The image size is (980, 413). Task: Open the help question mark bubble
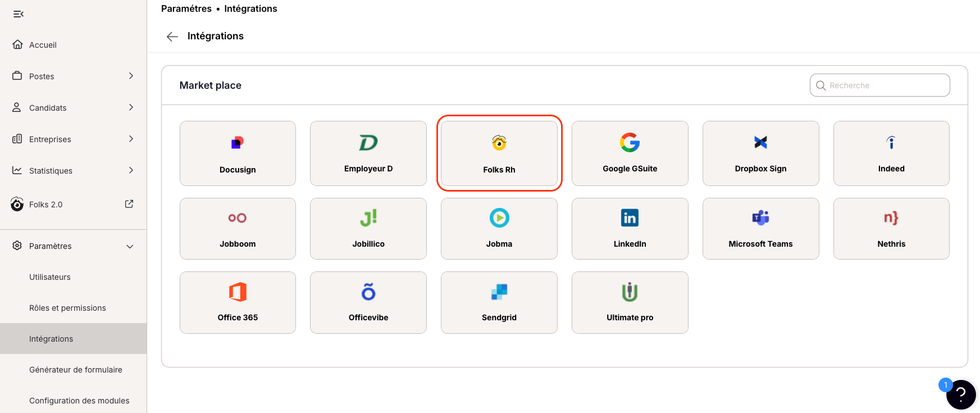961,395
